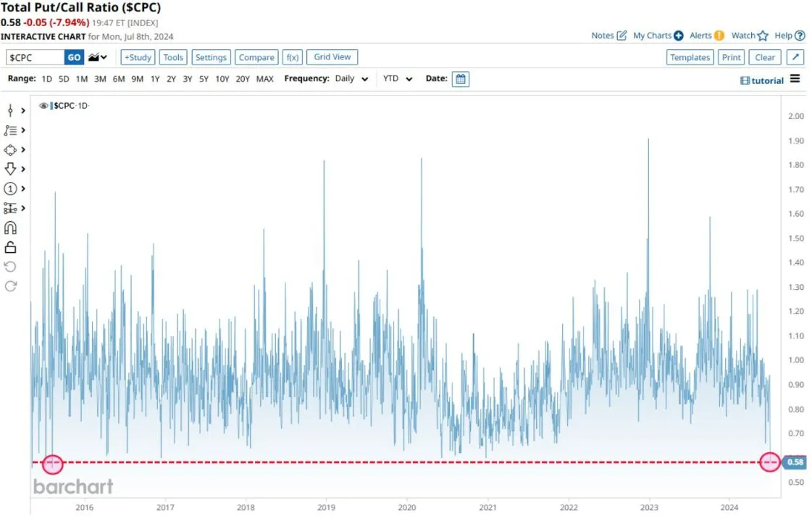Hide the $CPC series with eye icon
Viewport: 812px width, 516px height.
(43, 106)
